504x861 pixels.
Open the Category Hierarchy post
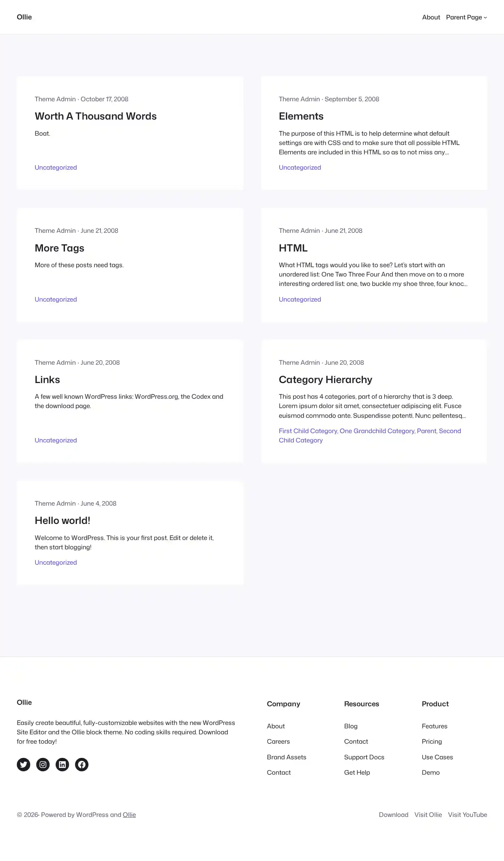(x=326, y=380)
